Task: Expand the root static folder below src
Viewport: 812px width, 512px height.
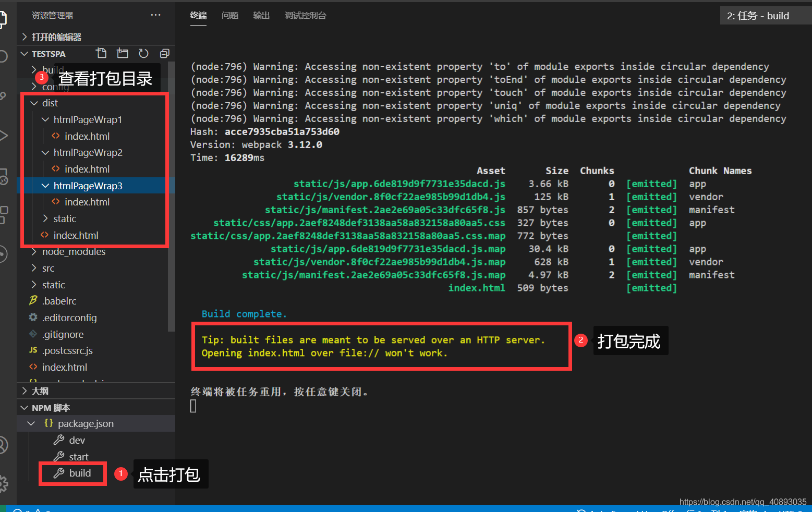Action: 34,285
